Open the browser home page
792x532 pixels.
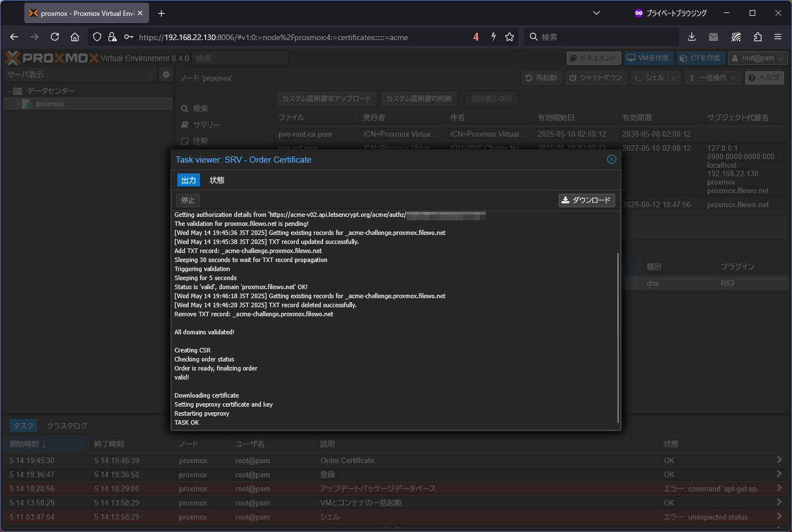(75, 37)
